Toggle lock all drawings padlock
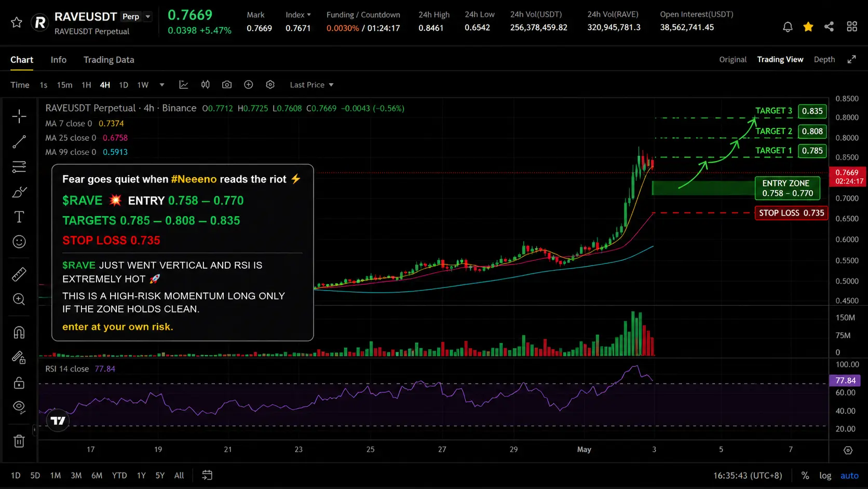The height and width of the screenshot is (489, 868). [x=19, y=383]
